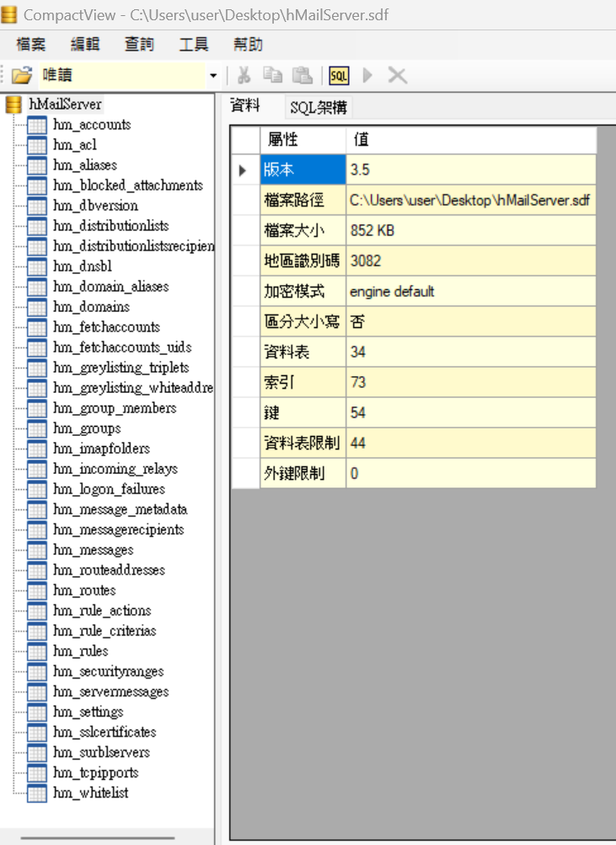Select hm_fetchaccounts_uids in the tree

[x=122, y=347]
